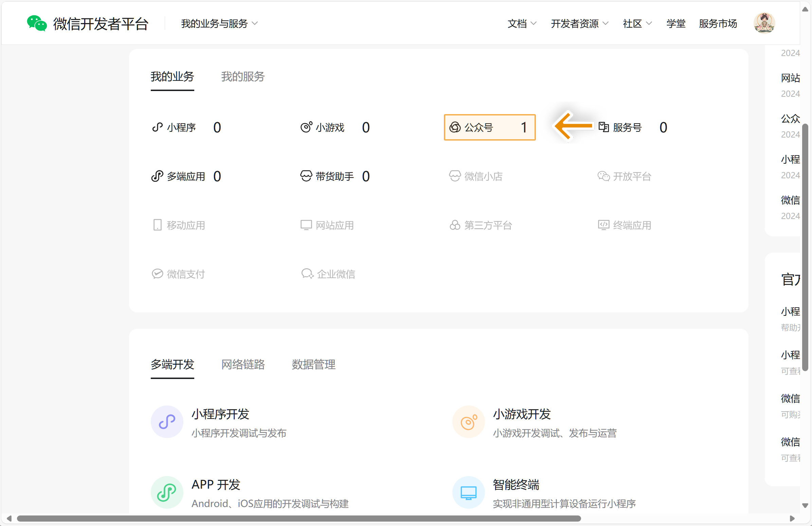Click the 多端应用 icon

pyautogui.click(x=157, y=176)
